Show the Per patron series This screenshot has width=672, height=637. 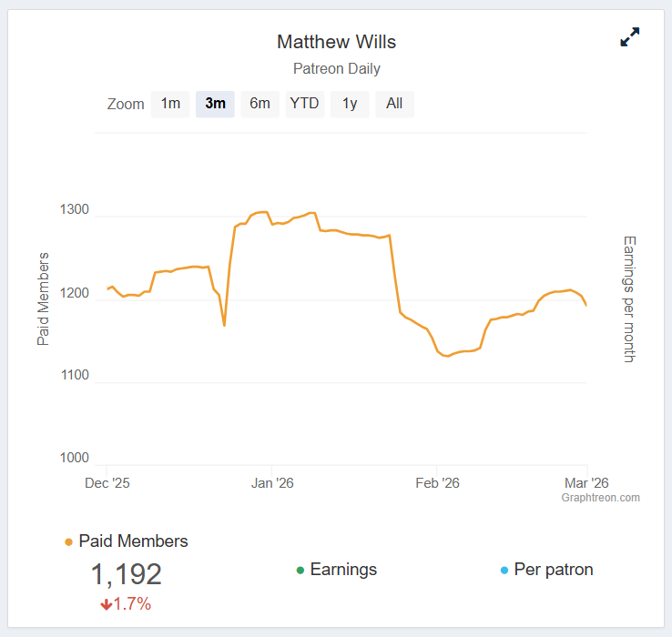tap(554, 570)
